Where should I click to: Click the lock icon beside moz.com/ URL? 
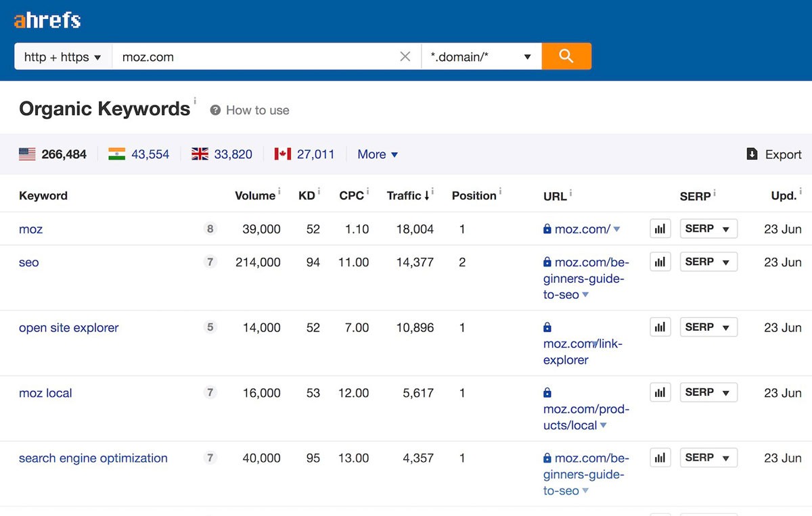(x=547, y=229)
